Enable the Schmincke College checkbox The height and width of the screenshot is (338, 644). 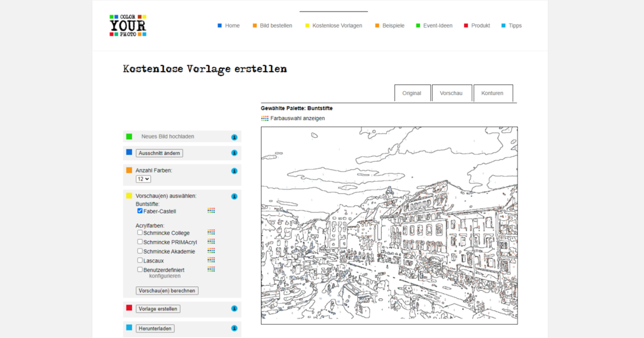[x=140, y=232]
